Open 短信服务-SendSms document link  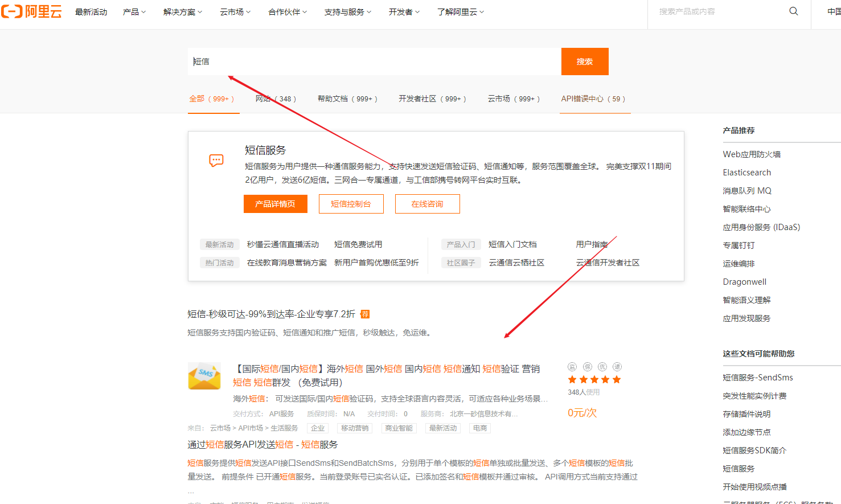click(758, 378)
